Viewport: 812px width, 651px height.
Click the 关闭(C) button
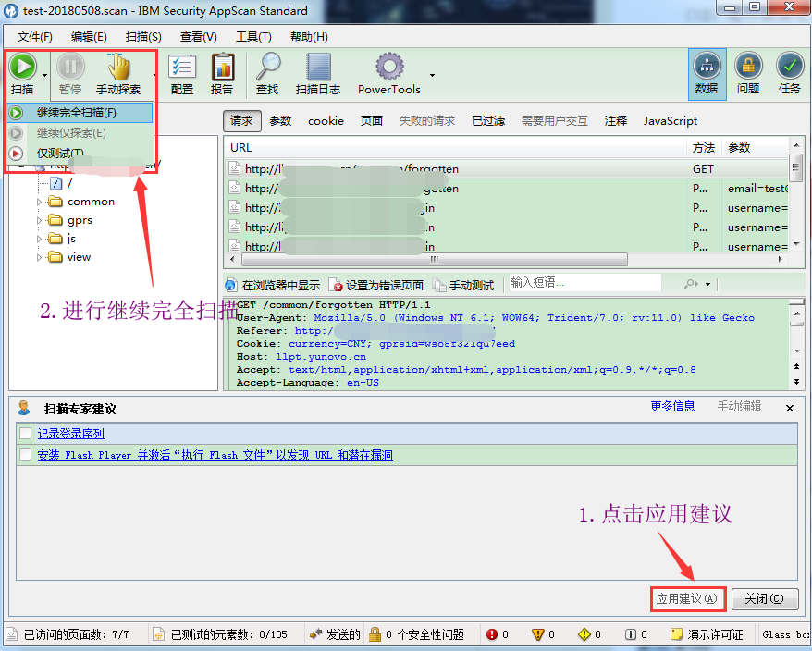(x=764, y=598)
